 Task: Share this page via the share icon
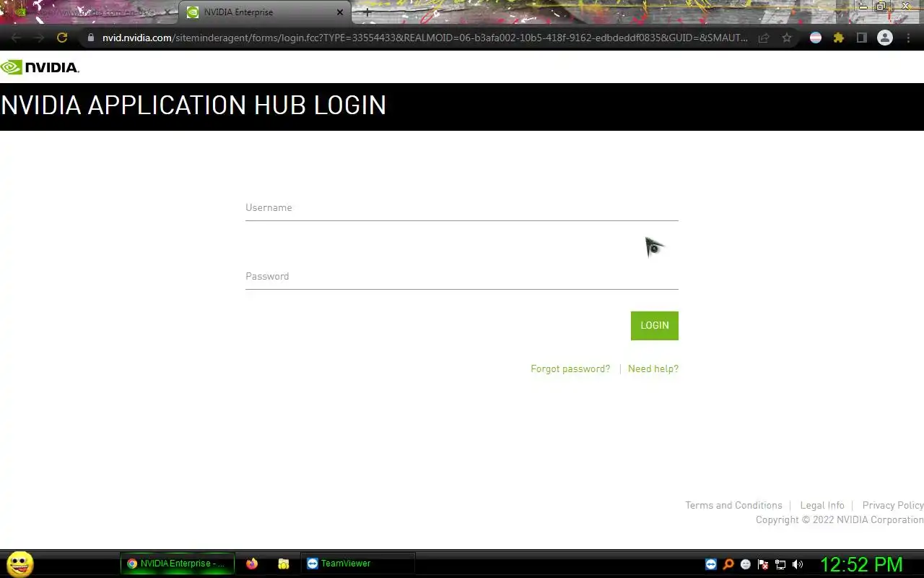click(764, 38)
